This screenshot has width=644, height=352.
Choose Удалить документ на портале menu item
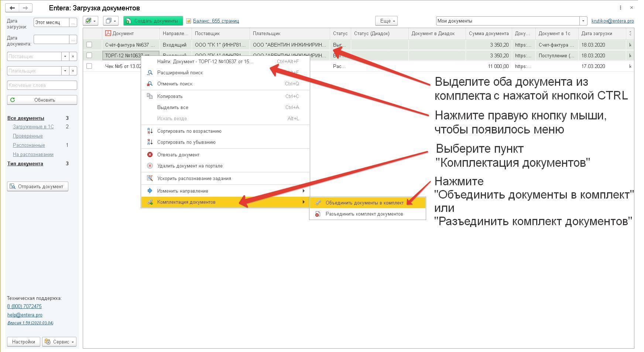tap(225, 166)
